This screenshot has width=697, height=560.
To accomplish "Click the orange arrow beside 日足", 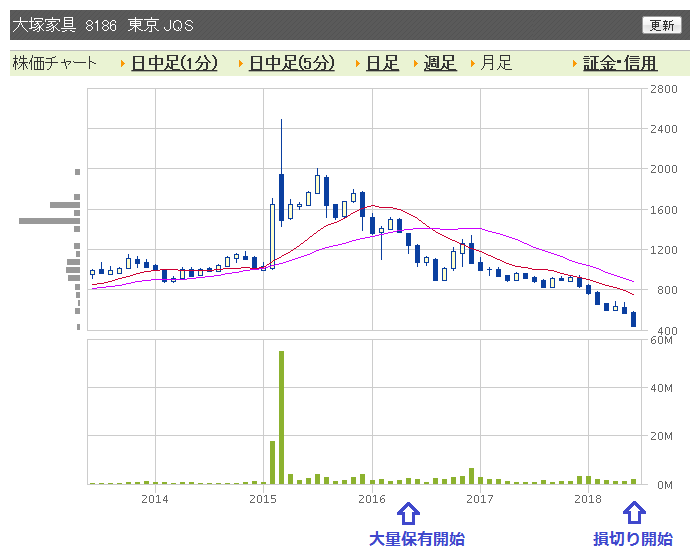I will [358, 64].
